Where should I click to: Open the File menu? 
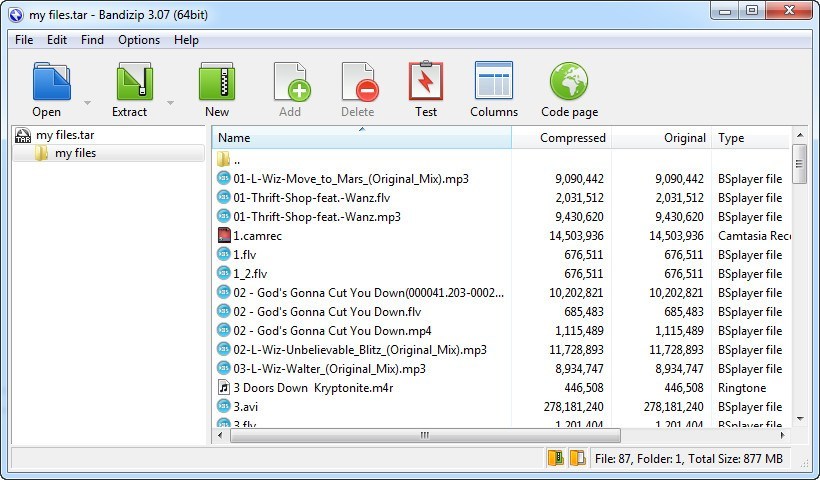24,40
